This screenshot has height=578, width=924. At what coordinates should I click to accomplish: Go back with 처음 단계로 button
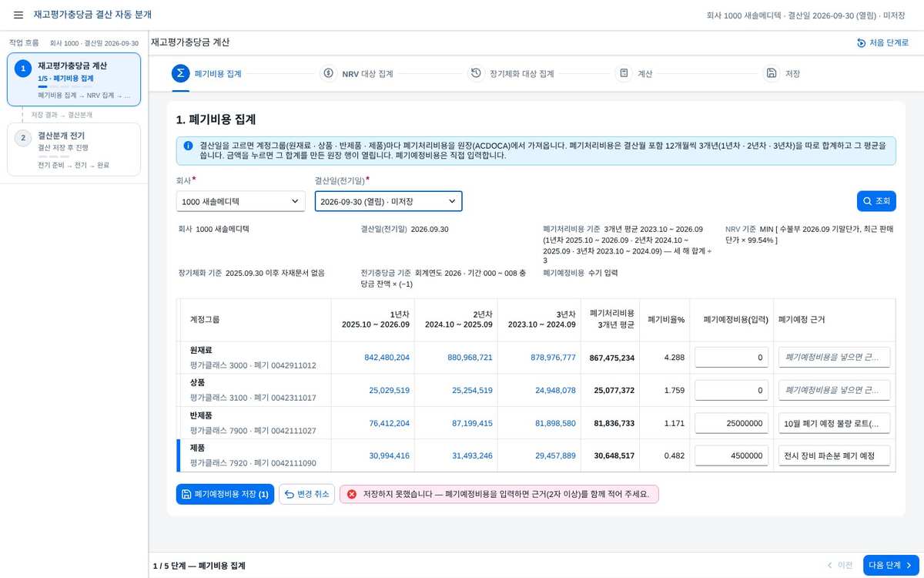coord(883,42)
